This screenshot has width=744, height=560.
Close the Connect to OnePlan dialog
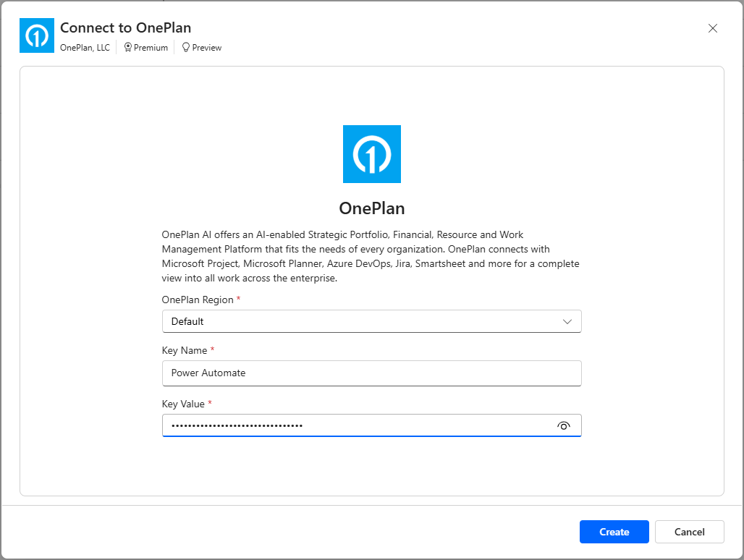[712, 28]
